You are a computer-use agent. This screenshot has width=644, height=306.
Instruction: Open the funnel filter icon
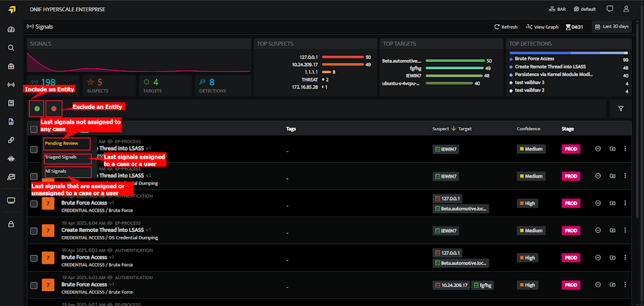[x=620, y=109]
